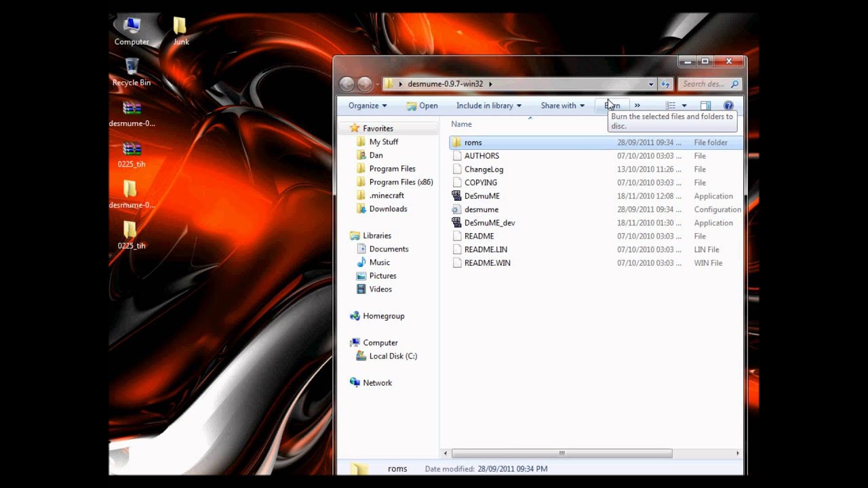This screenshot has width=868, height=488.
Task: Select the desmume folder icon on desktop
Action: 132,195
